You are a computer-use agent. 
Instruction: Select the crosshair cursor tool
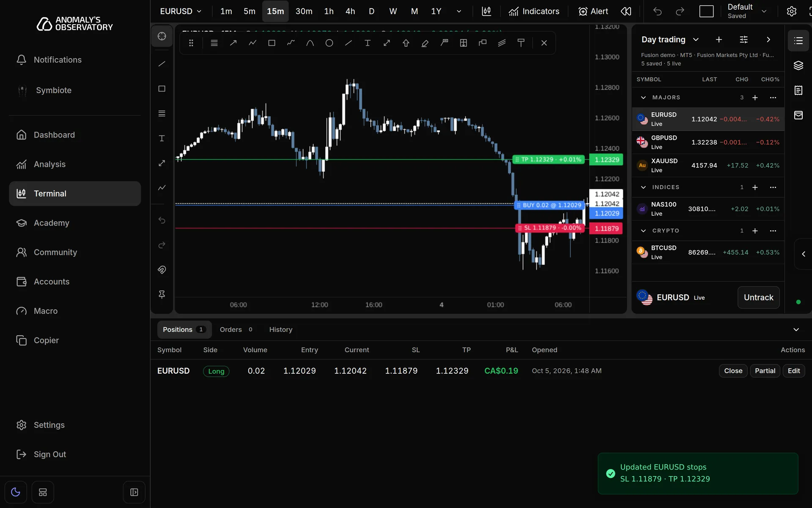162,36
